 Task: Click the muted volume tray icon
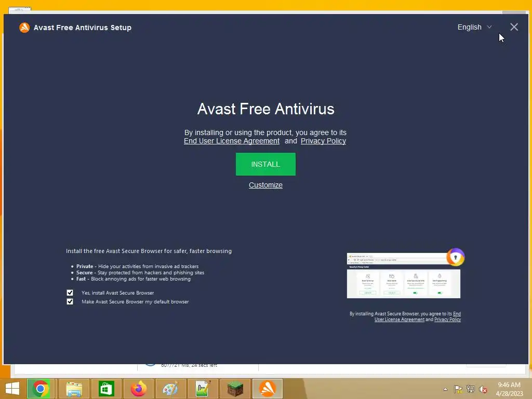pos(483,389)
